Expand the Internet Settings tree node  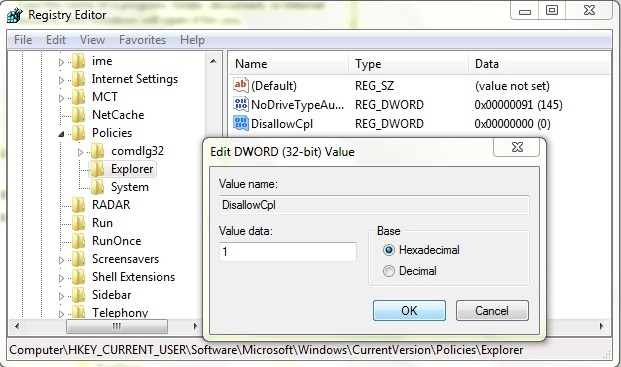coord(61,80)
